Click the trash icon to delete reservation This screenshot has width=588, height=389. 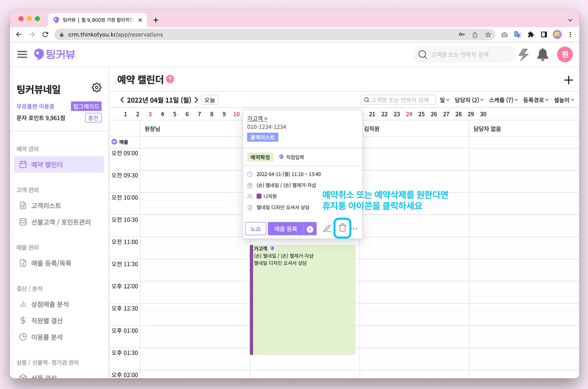click(342, 228)
